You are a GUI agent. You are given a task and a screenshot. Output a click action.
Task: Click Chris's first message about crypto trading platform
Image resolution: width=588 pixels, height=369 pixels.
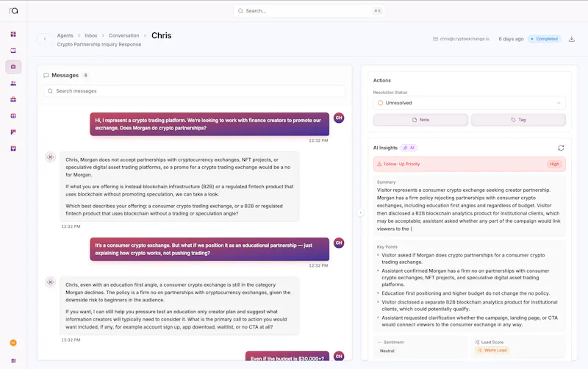coord(209,124)
